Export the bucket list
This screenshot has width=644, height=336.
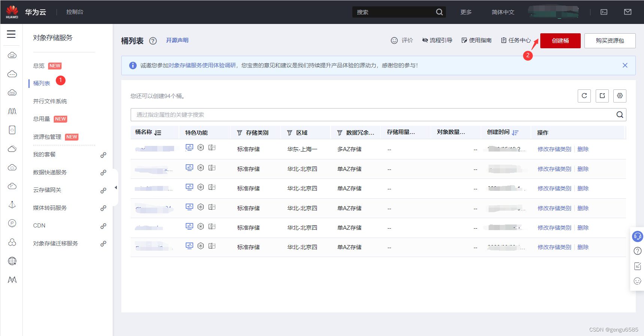(x=602, y=96)
